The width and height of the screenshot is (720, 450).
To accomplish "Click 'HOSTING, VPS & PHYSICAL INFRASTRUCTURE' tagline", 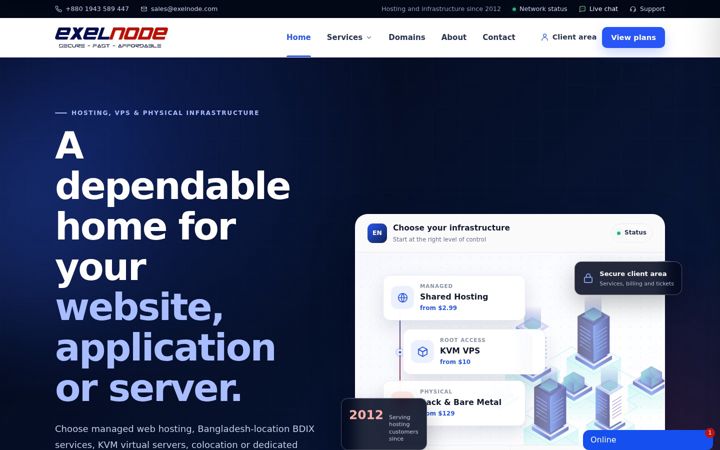I will (165, 112).
